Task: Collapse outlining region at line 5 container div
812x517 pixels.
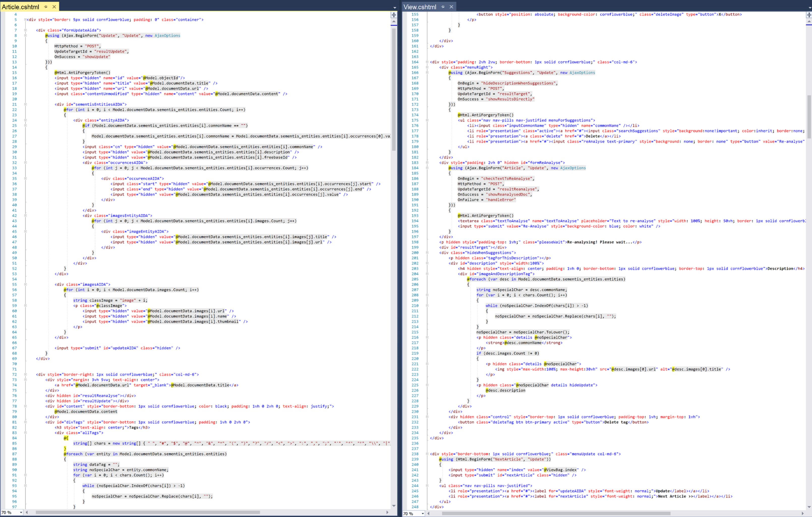Action: (25, 20)
